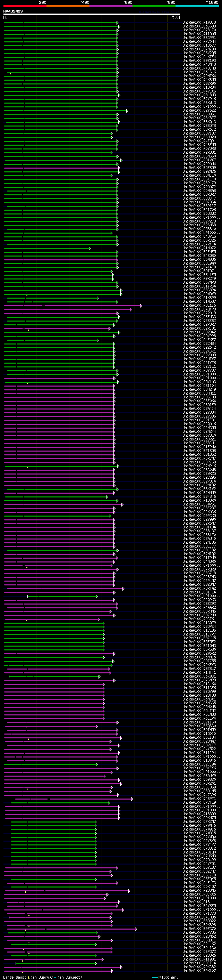Select hit label UniRef100_Q92342

tap(199, 332)
